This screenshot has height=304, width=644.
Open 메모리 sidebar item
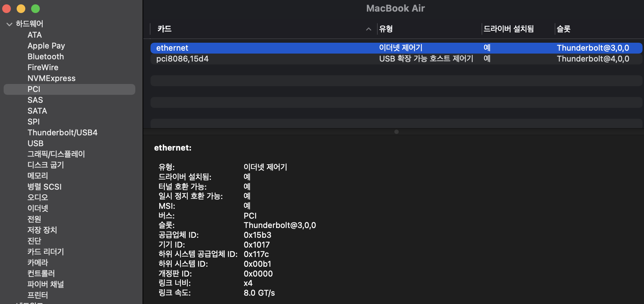(38, 176)
